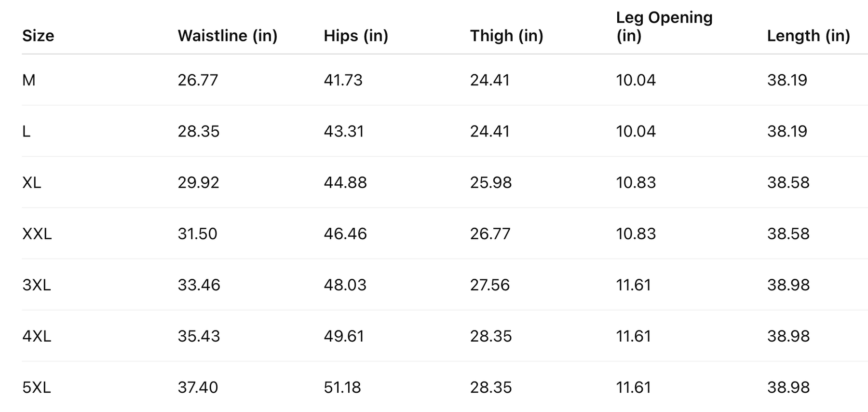The image size is (868, 412).
Task: Select the Hips (in) column header
Action: pos(356,36)
